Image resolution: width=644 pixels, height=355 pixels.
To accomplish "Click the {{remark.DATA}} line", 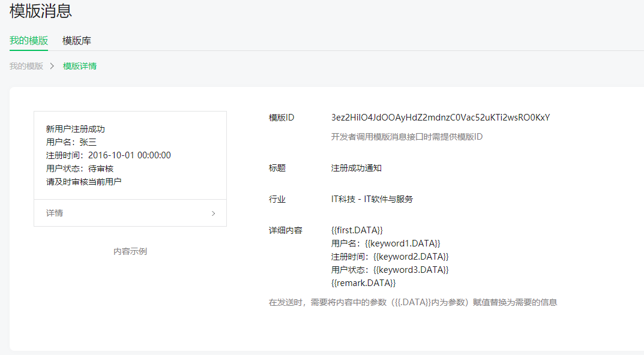I will click(364, 283).
